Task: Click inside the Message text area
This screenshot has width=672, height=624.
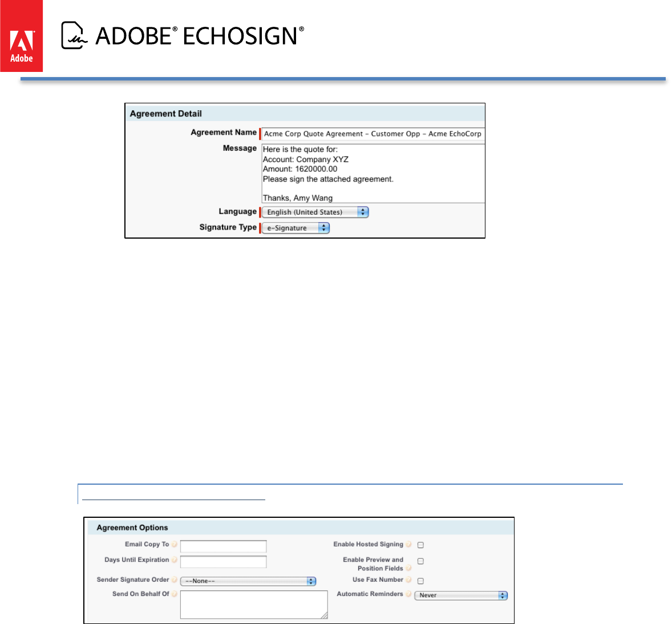Action: click(x=373, y=174)
